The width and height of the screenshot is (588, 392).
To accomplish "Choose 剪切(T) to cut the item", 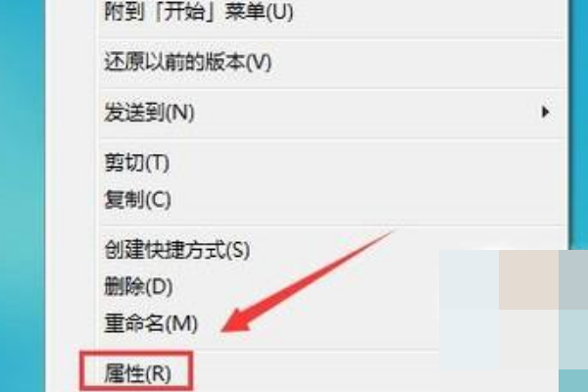I will click(x=137, y=163).
